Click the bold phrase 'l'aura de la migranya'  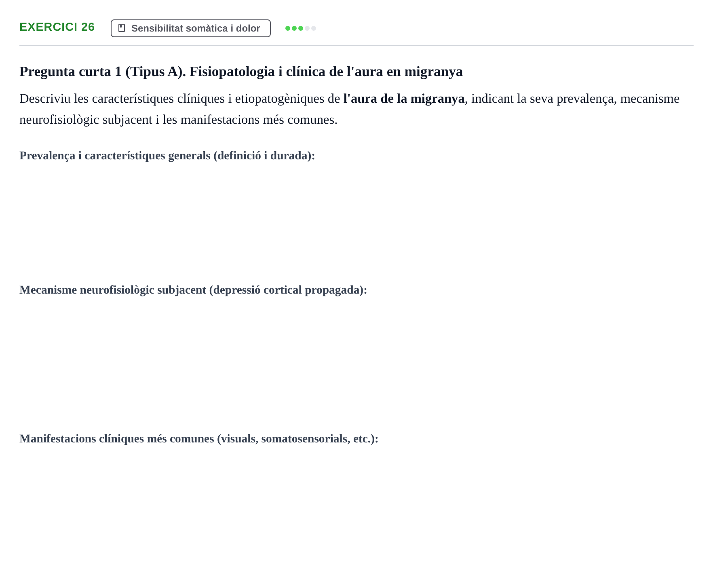point(404,99)
